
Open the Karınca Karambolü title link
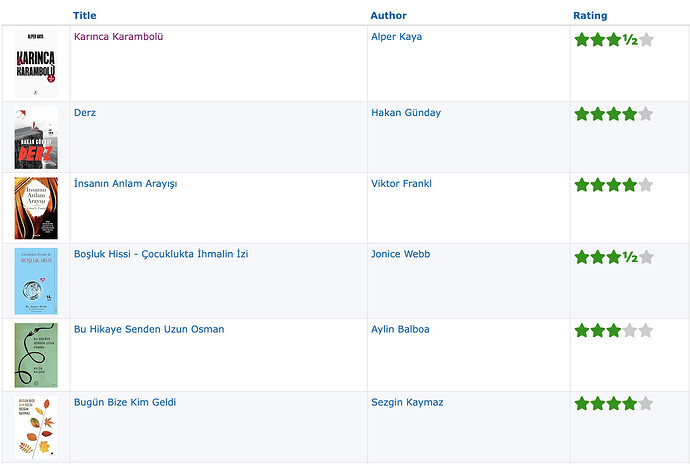(x=118, y=37)
